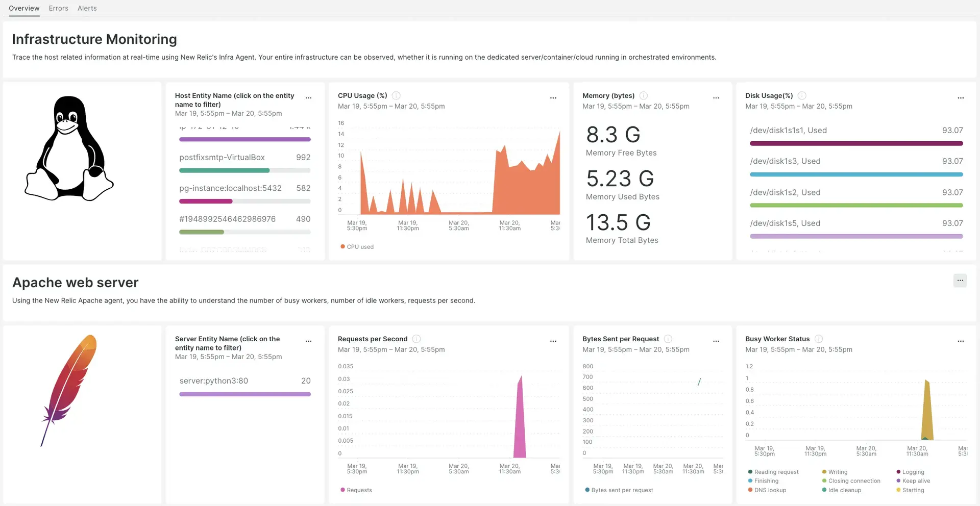
Task: Filter by postfixsmtp-VirtualBox host entity
Action: [222, 158]
